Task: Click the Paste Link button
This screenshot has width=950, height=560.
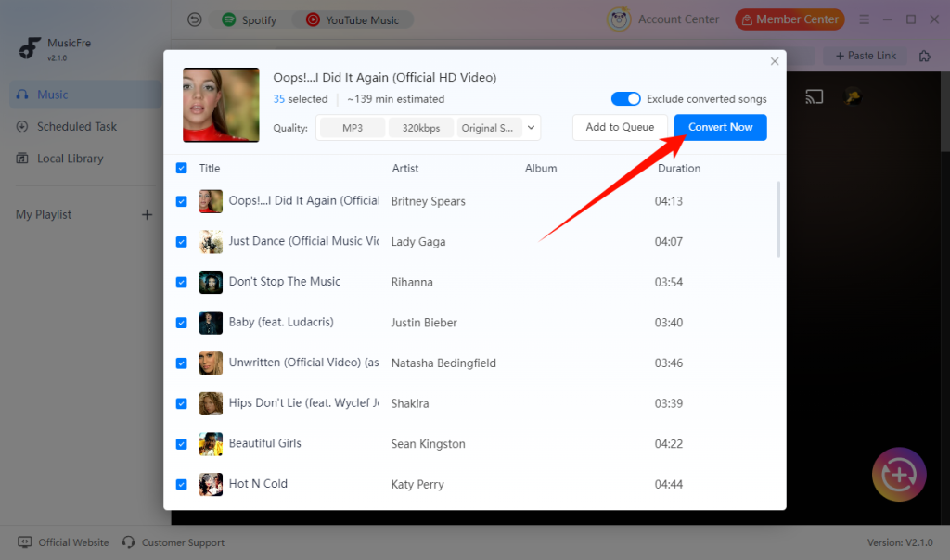Action: [x=866, y=56]
